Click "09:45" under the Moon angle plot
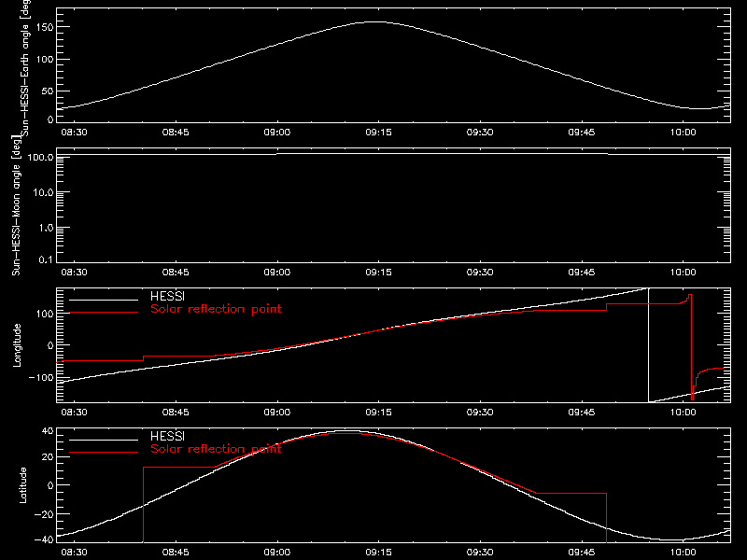 click(582, 273)
